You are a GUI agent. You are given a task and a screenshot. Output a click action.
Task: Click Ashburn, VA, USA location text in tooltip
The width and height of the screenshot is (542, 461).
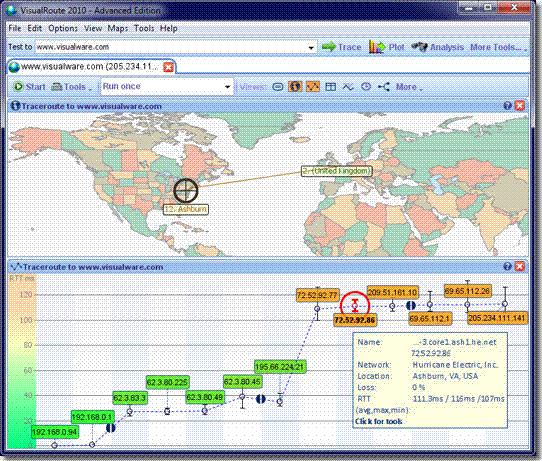(x=445, y=376)
